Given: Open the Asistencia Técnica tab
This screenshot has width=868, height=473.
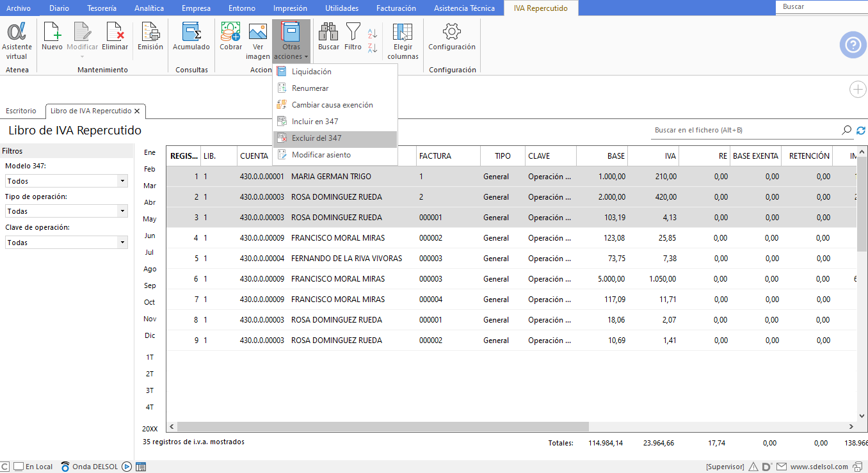Looking at the screenshot, I should [464, 8].
